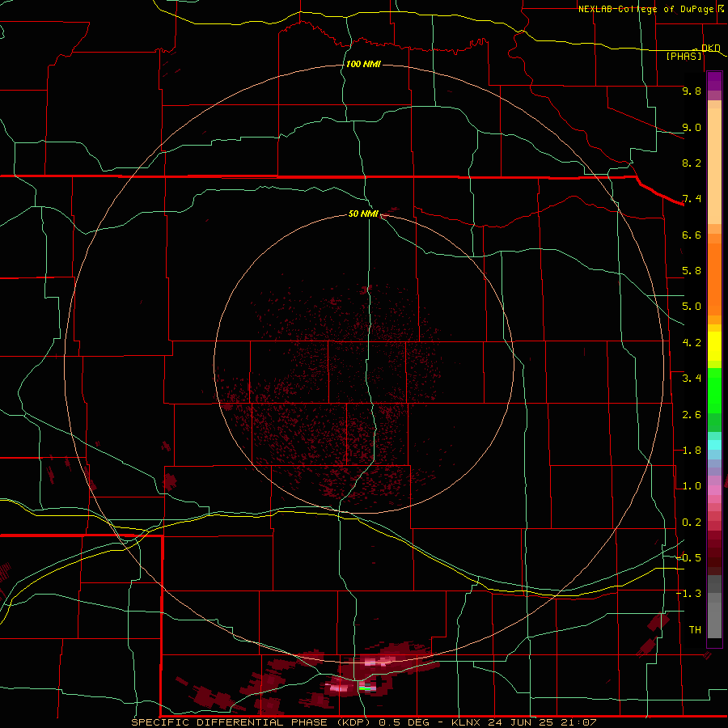The image size is (728, 728).
Task: Pick the cyan segment beside 1.8 on scale
Action: pos(714,445)
